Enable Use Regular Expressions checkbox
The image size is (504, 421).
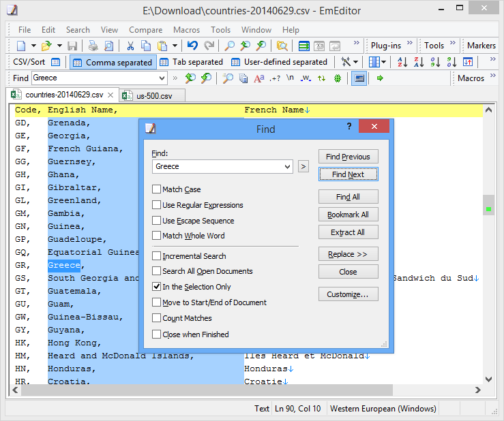157,204
